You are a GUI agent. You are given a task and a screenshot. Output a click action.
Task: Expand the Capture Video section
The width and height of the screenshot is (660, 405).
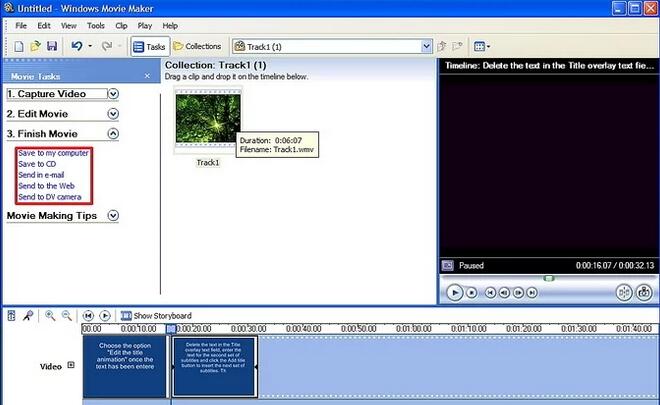tap(113, 93)
